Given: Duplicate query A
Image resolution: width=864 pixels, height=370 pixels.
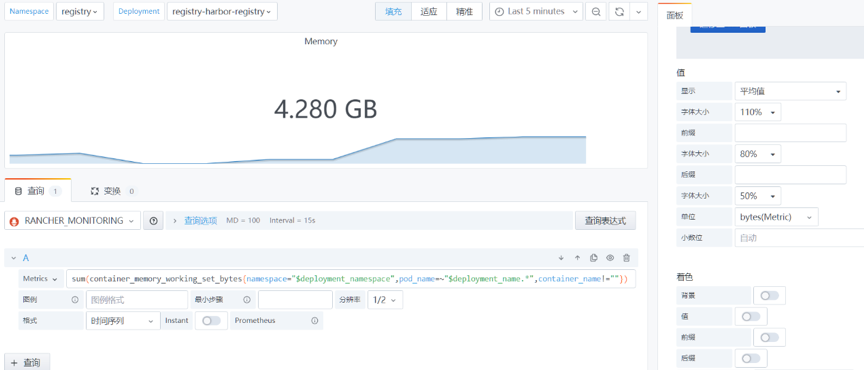Looking at the screenshot, I should pyautogui.click(x=593, y=258).
